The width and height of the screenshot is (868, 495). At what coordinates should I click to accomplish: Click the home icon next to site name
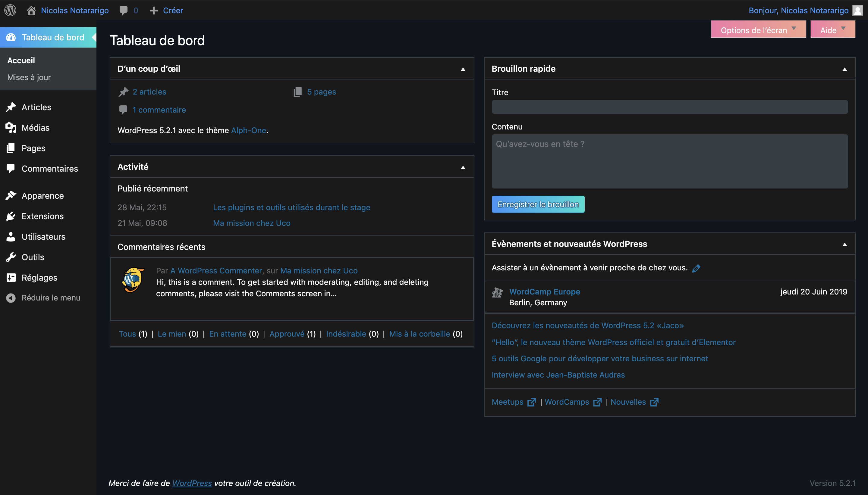tap(31, 11)
